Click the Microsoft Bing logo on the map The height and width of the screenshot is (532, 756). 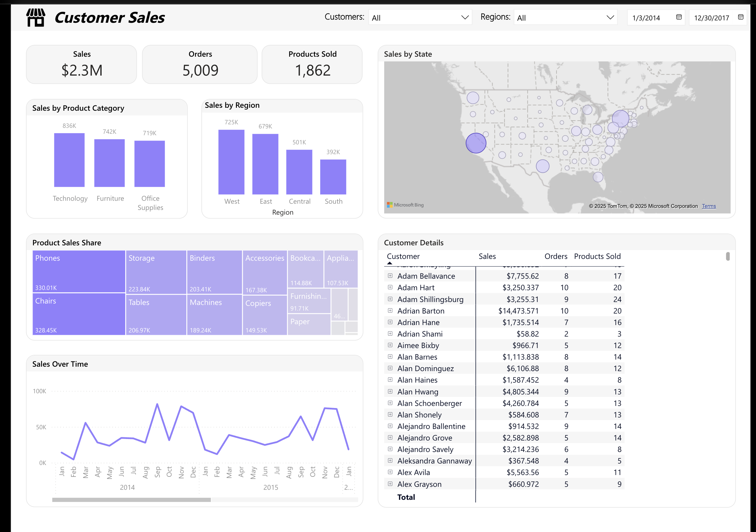tap(405, 205)
